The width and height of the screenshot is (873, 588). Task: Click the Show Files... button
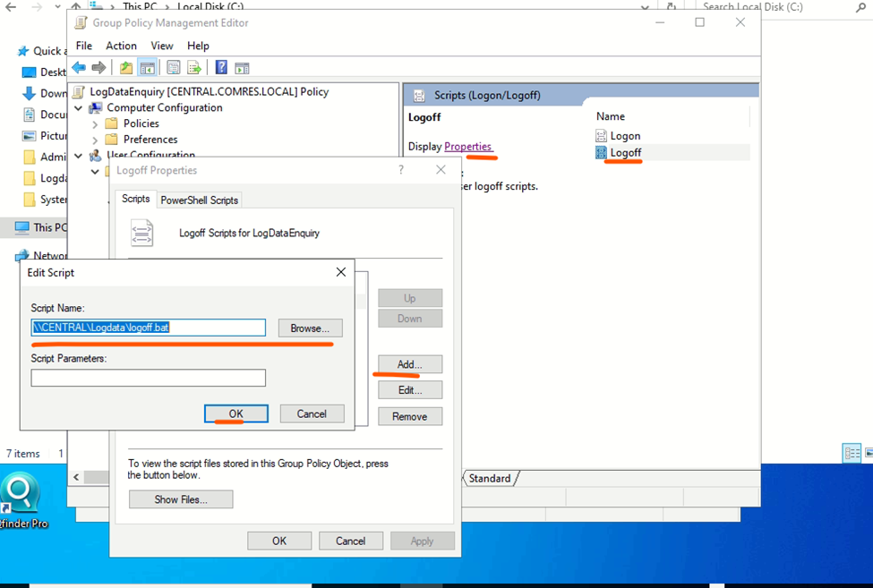(181, 499)
